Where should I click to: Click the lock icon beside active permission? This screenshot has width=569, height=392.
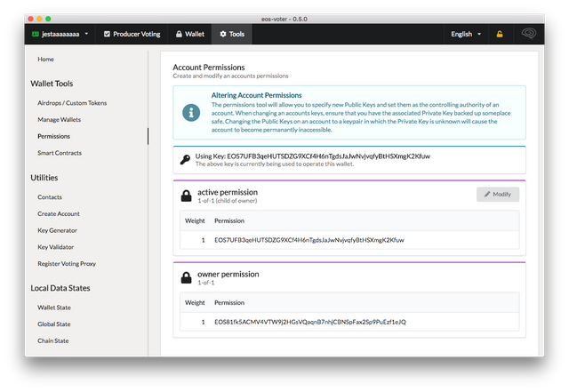tap(186, 196)
